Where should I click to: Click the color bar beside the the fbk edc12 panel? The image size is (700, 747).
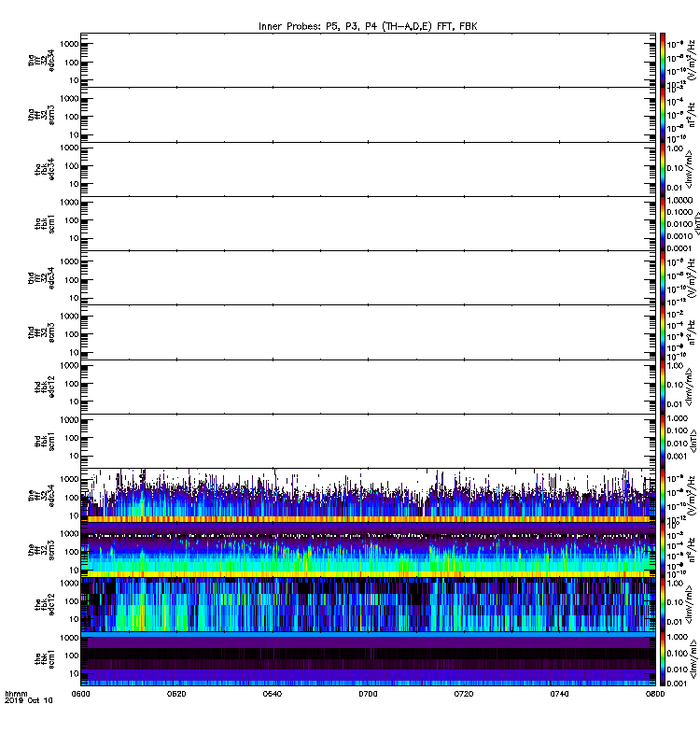click(x=663, y=604)
